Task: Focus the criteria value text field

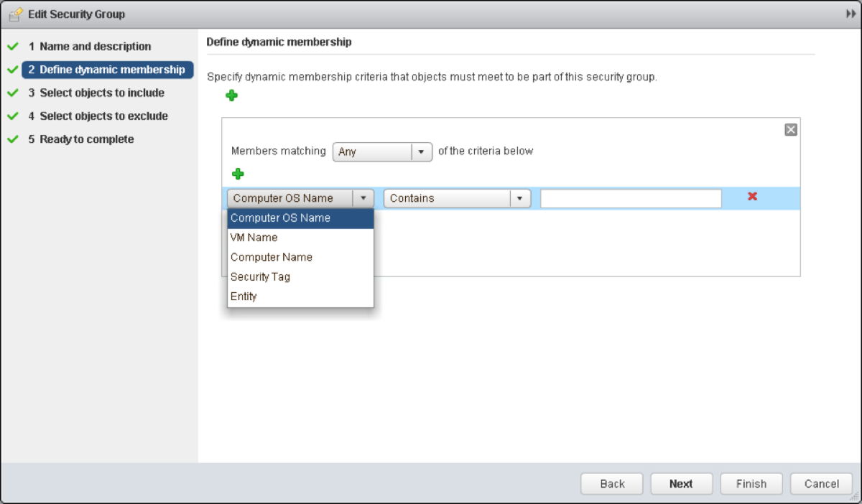Action: 631,198
